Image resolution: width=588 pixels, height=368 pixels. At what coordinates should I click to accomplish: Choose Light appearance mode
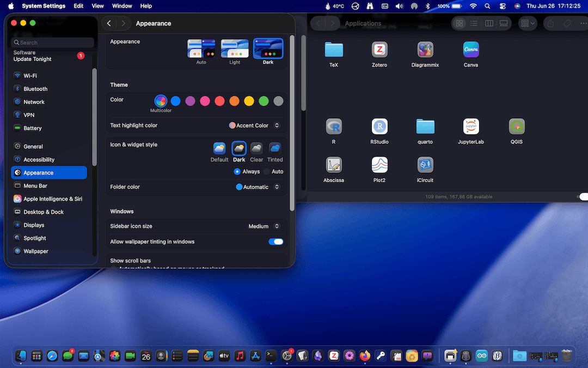click(234, 49)
